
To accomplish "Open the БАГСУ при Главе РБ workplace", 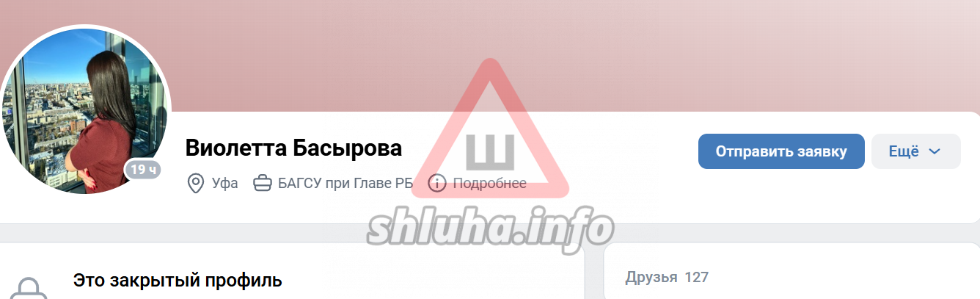I will click(x=345, y=183).
